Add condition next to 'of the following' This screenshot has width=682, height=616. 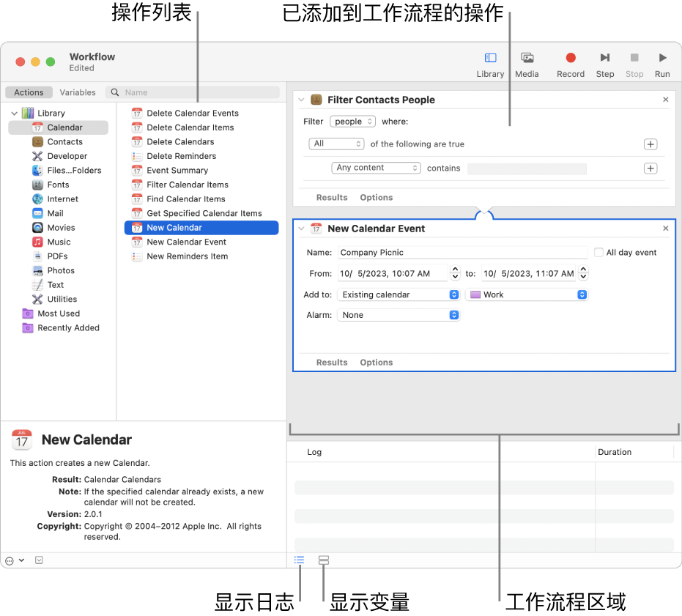point(651,144)
